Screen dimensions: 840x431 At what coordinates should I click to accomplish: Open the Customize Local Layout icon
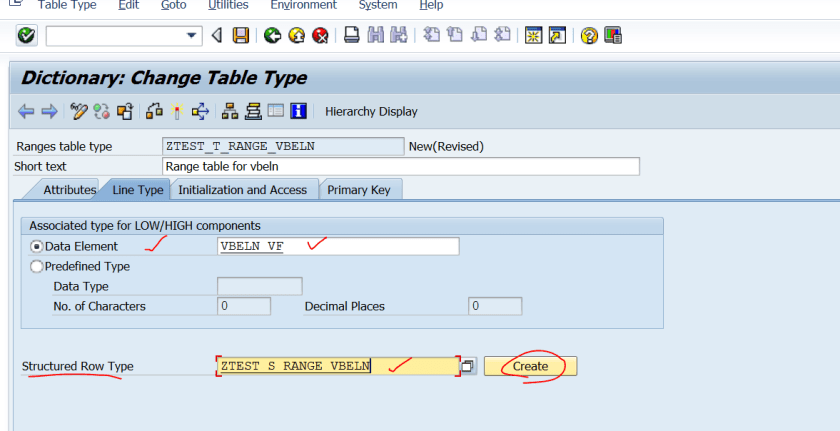click(612, 35)
